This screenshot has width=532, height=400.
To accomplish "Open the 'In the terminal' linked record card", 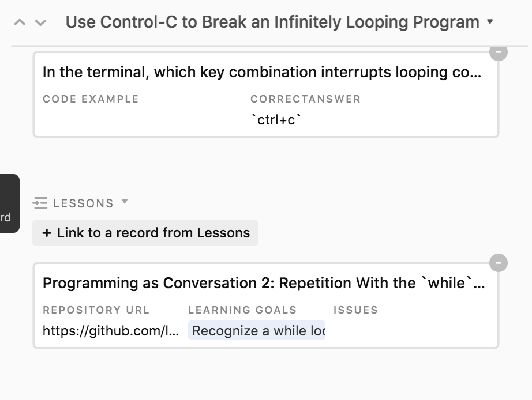I will [261, 73].
